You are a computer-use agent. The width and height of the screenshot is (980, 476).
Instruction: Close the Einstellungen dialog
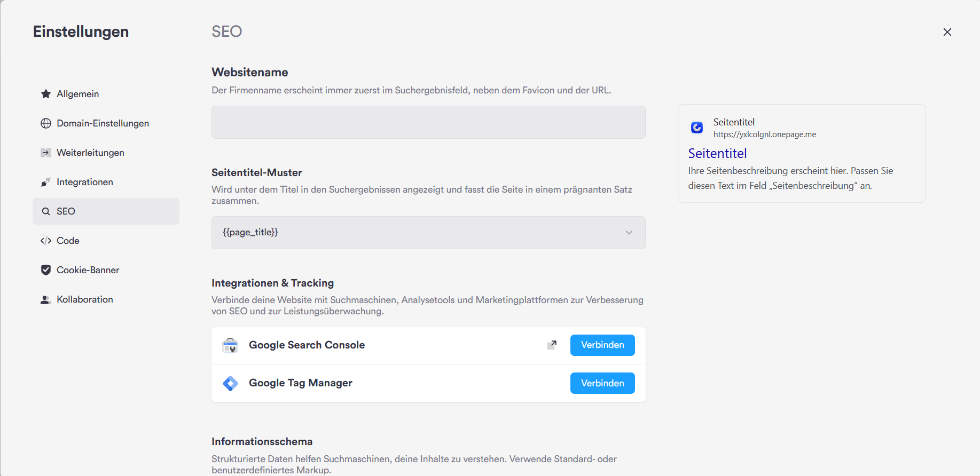tap(947, 32)
